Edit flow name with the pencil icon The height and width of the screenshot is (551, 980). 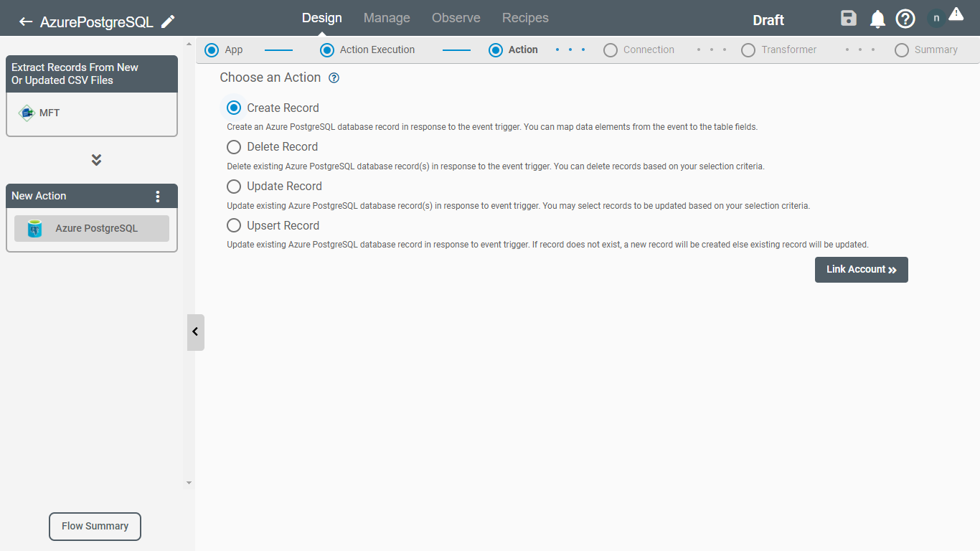168,22
